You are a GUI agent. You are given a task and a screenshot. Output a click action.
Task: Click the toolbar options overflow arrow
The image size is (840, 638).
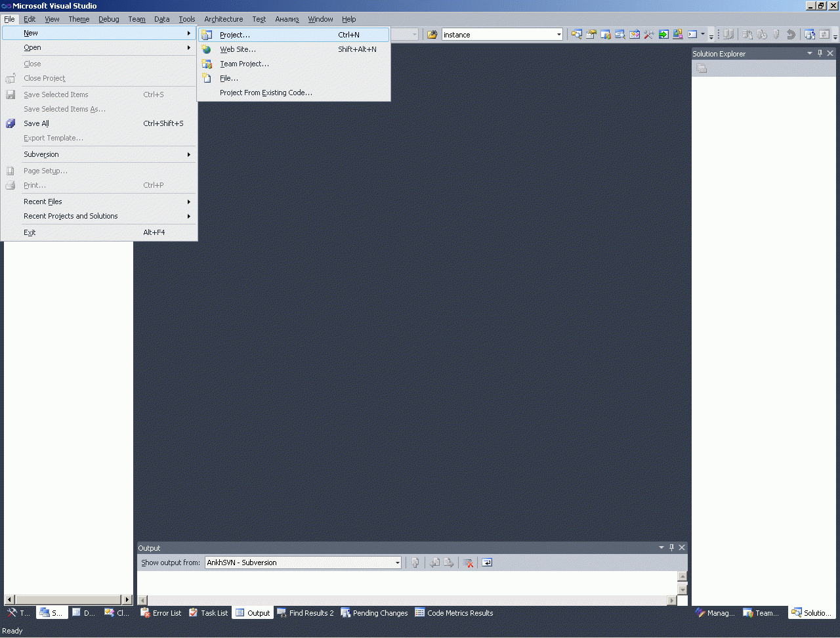click(x=711, y=35)
